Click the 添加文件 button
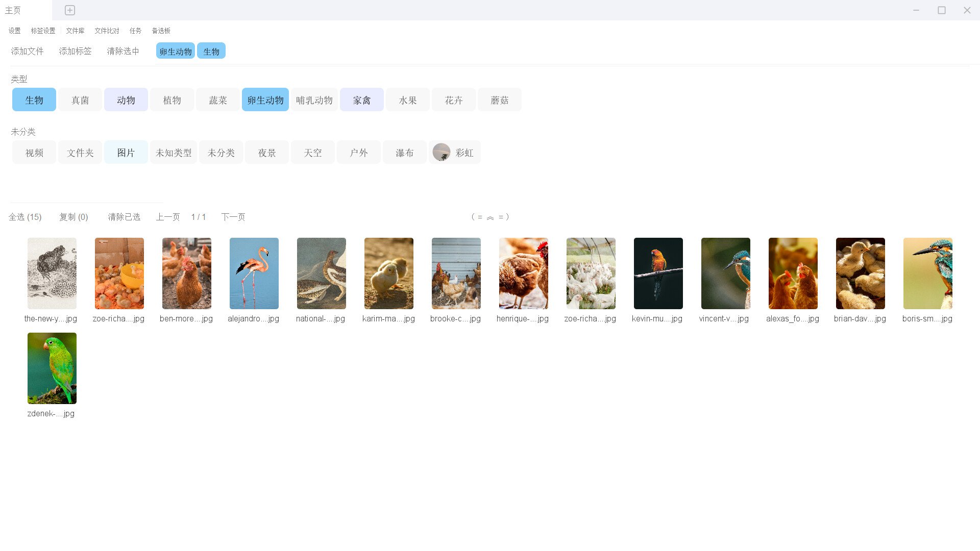Image resolution: width=980 pixels, height=551 pixels. point(27,51)
